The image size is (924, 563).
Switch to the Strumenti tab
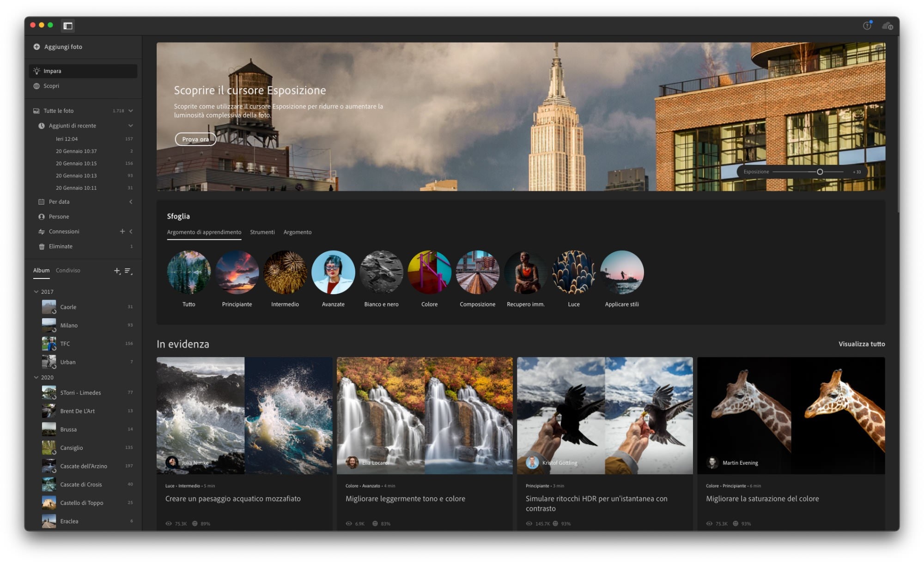(x=262, y=232)
